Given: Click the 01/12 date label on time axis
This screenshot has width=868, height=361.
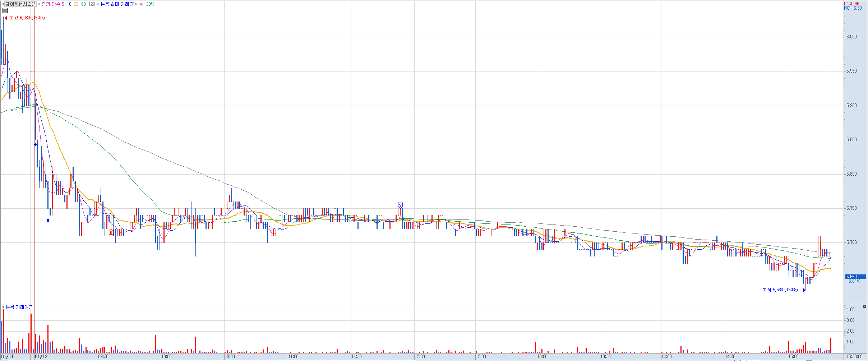Looking at the screenshot, I should [41, 357].
